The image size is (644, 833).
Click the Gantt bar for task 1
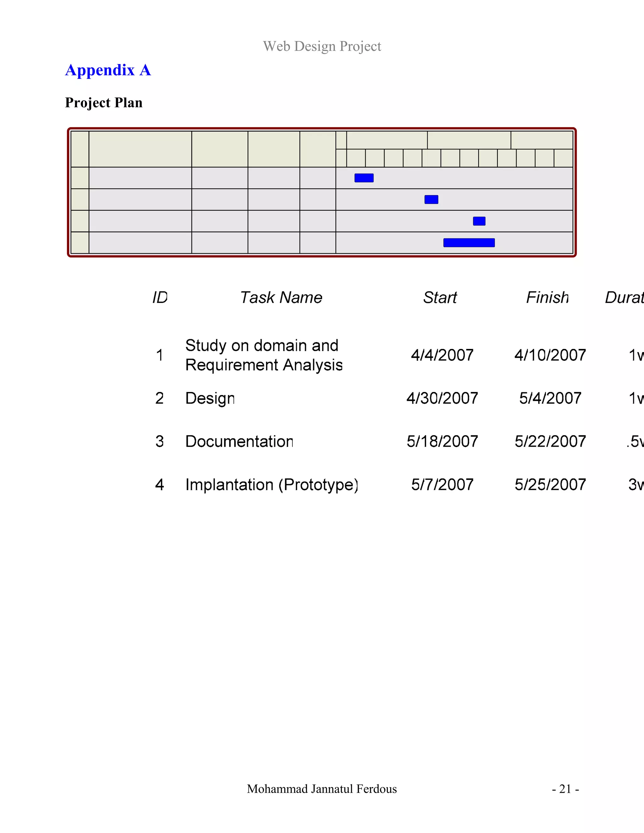click(364, 178)
